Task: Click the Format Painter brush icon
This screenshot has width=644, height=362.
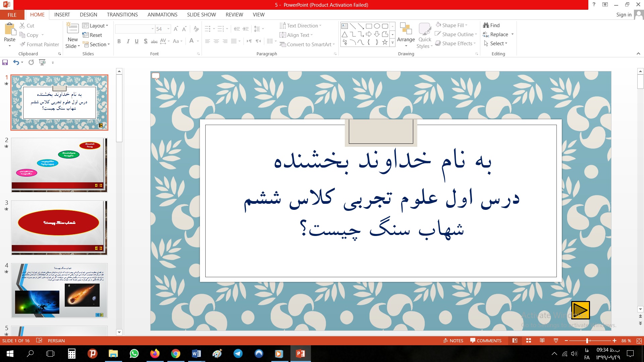Action: click(x=22, y=44)
